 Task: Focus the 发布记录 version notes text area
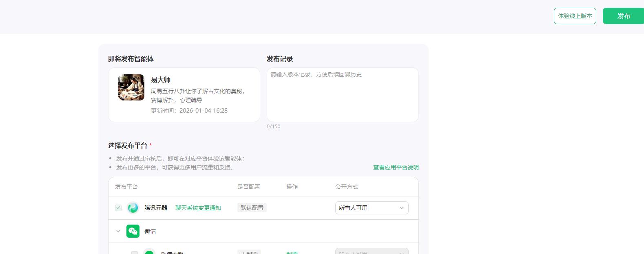(x=342, y=95)
